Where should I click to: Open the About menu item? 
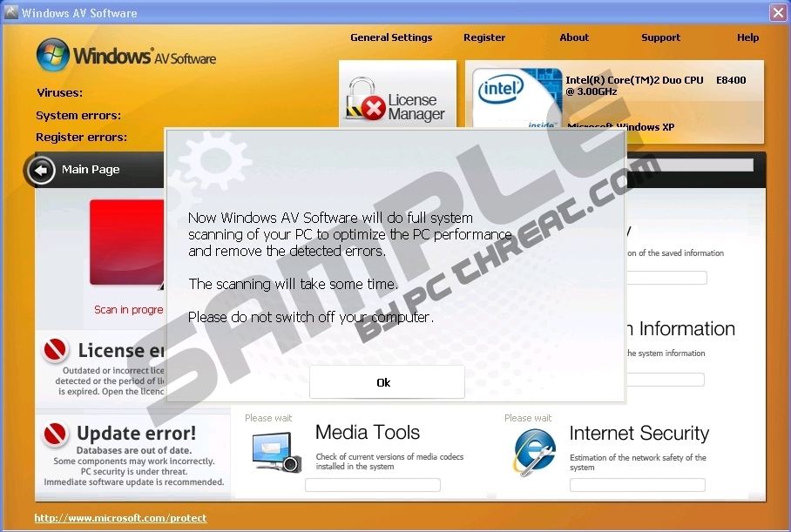pyautogui.click(x=574, y=37)
